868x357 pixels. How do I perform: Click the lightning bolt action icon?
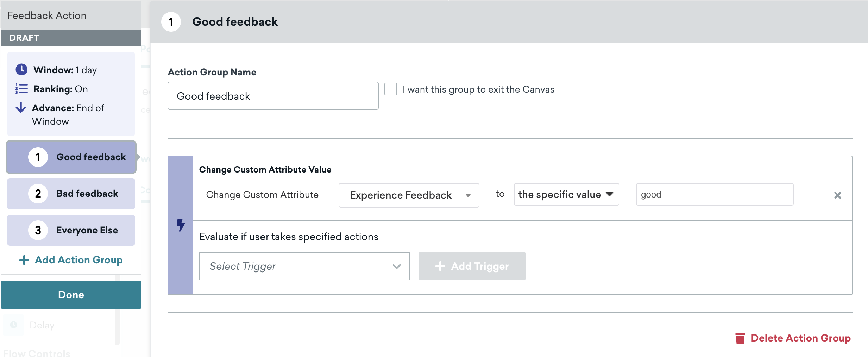tap(181, 225)
